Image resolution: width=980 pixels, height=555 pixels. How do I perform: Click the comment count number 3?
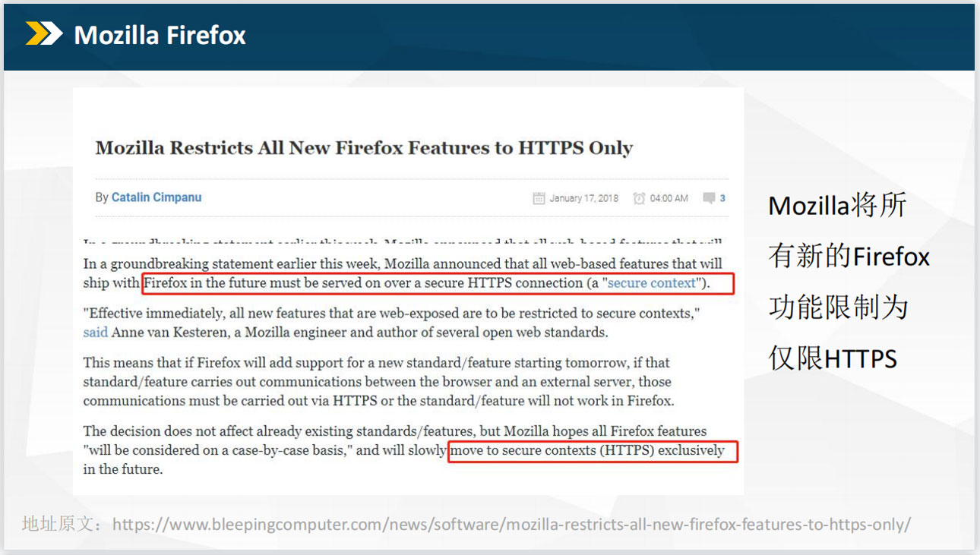722,198
